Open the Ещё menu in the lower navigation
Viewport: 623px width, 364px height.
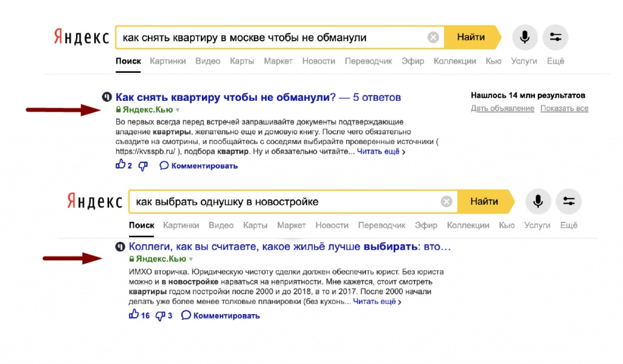(x=569, y=225)
